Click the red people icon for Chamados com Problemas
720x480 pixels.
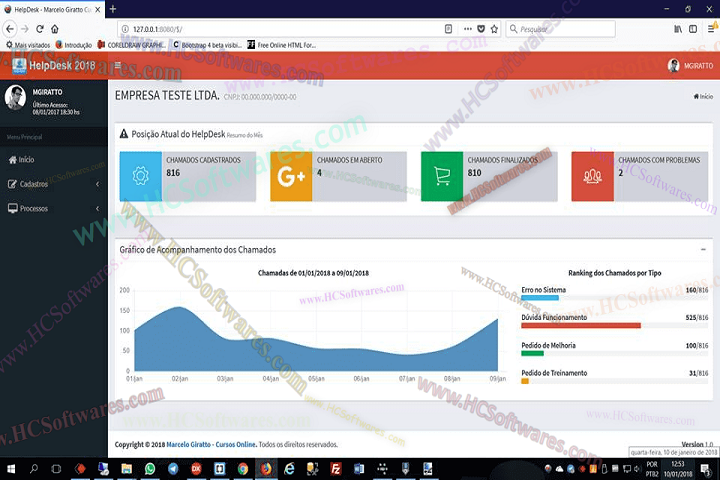click(x=592, y=176)
